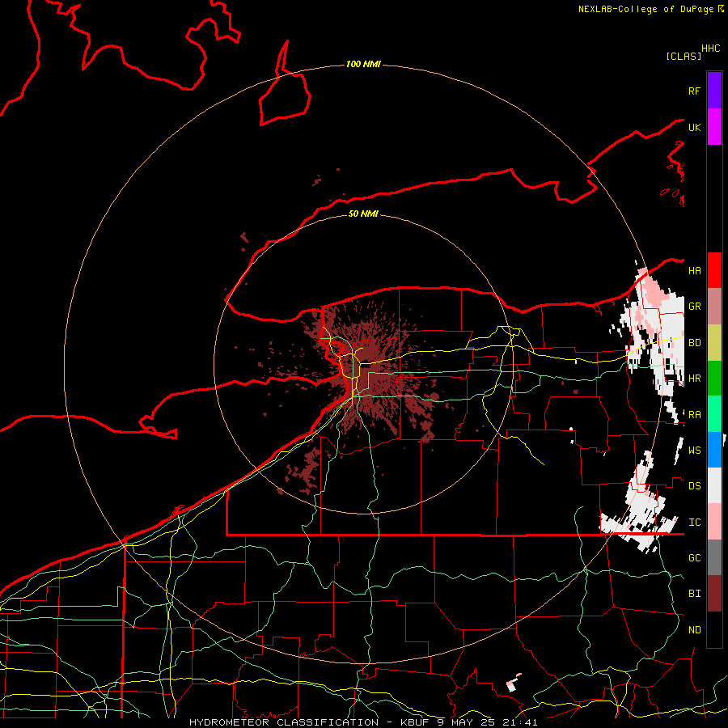
Task: Click the NEXLAB-College of DuPage credit text
Action: click(x=645, y=9)
